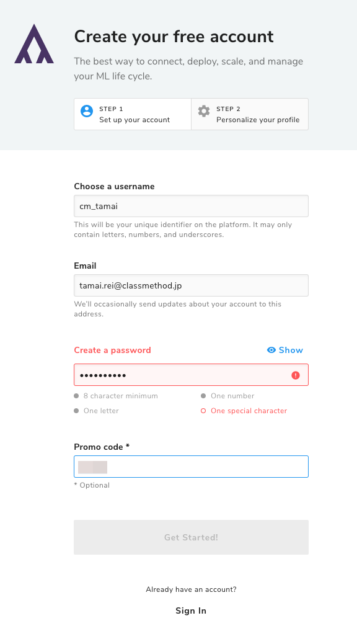
Task: Switch to the Step 1 Set up your account tab
Action: pyautogui.click(x=132, y=114)
